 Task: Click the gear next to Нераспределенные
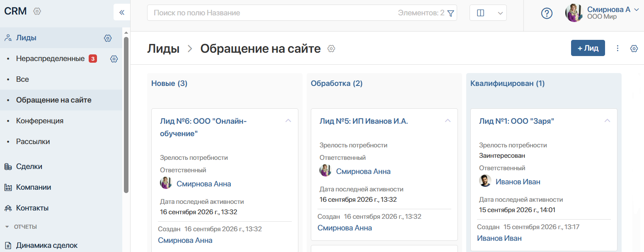pyautogui.click(x=114, y=59)
